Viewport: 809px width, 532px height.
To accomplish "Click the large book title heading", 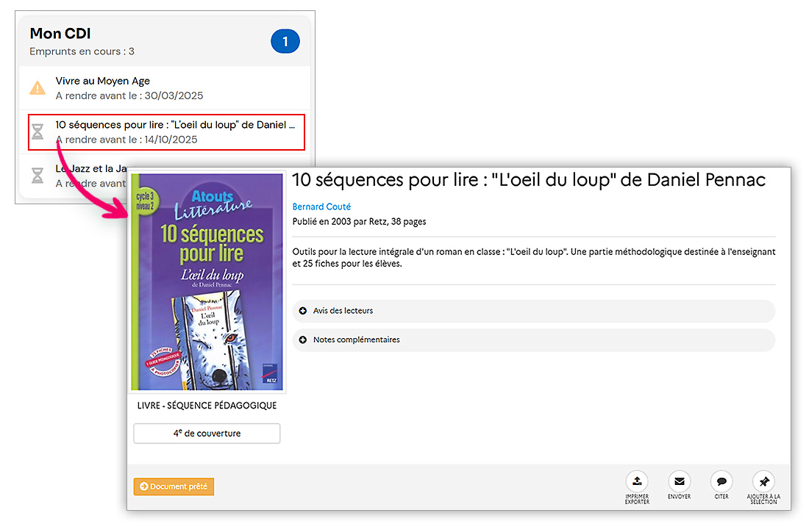I will [528, 180].
